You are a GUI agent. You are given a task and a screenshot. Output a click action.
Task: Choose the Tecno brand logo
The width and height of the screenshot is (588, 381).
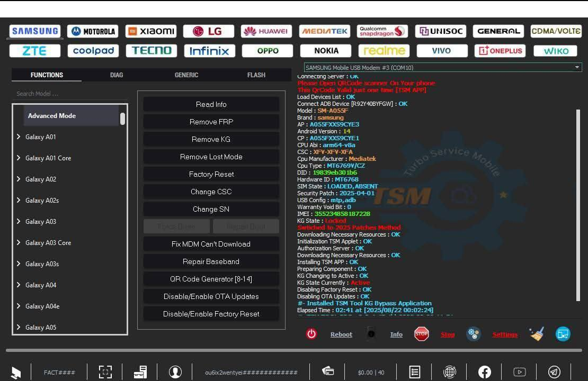(151, 51)
